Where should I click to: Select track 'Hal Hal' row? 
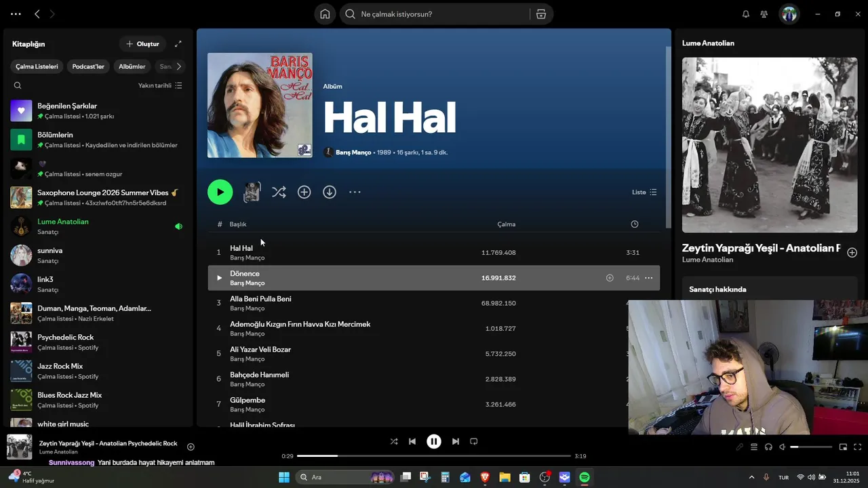pyautogui.click(x=434, y=252)
